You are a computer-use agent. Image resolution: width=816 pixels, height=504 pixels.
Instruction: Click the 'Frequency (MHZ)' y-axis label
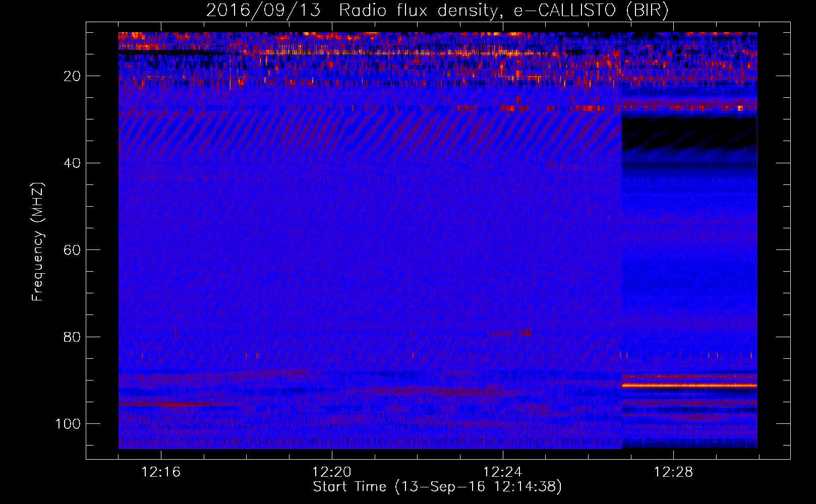tap(38, 242)
